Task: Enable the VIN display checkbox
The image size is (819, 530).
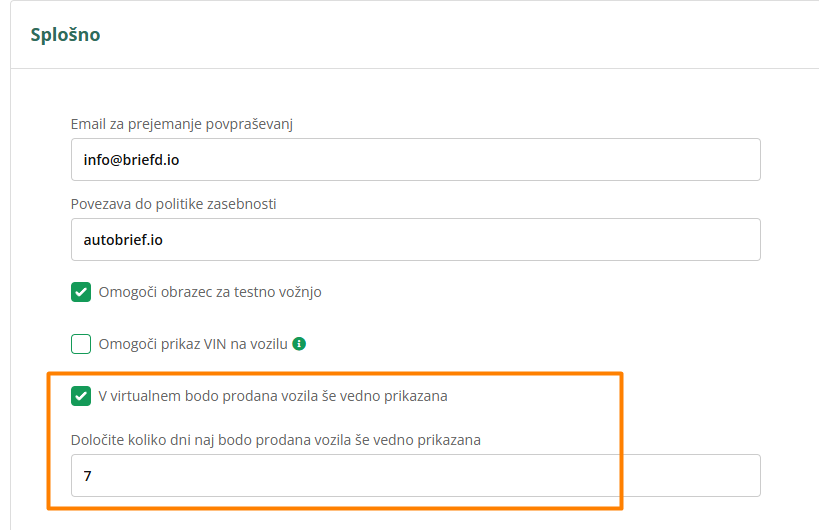Action: click(81, 345)
